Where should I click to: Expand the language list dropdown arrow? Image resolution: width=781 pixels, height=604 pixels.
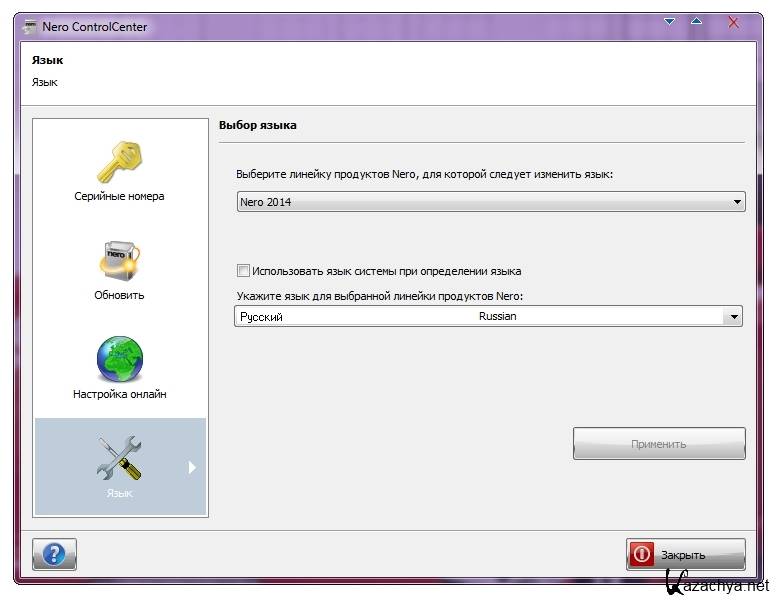click(733, 317)
